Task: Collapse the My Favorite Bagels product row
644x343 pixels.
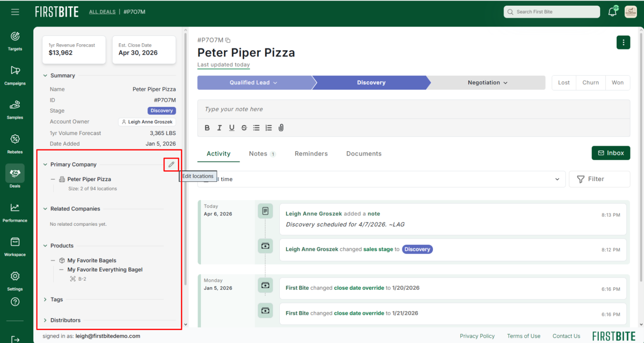Action: click(x=53, y=260)
